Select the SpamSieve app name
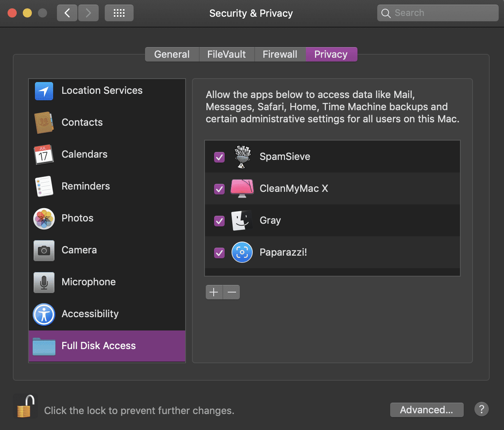Viewport: 504px width, 430px height. tap(285, 157)
